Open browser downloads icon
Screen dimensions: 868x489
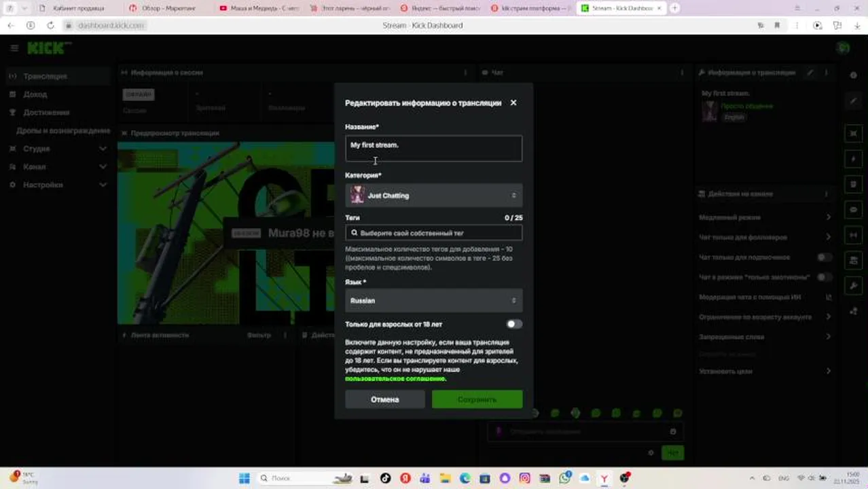[x=856, y=25]
